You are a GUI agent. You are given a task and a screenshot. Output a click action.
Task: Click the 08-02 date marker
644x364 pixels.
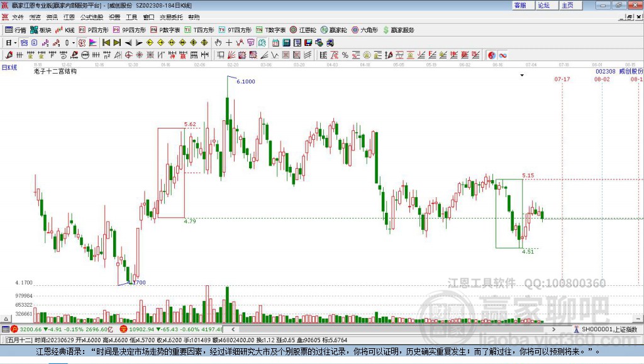pos(602,79)
